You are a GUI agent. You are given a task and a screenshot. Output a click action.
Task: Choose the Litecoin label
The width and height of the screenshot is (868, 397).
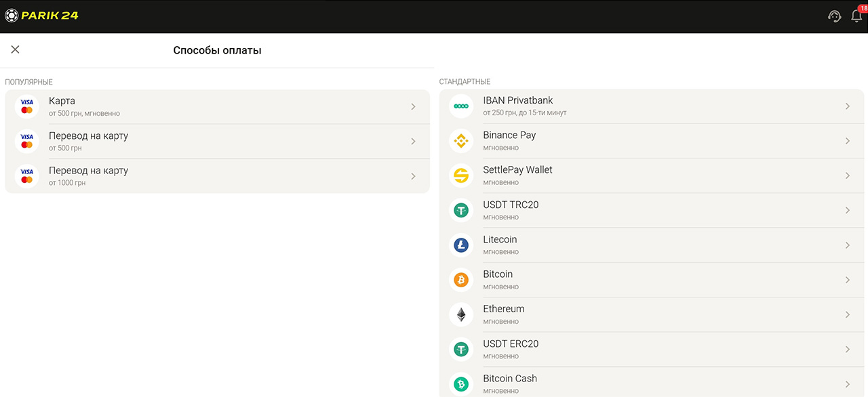click(x=500, y=239)
